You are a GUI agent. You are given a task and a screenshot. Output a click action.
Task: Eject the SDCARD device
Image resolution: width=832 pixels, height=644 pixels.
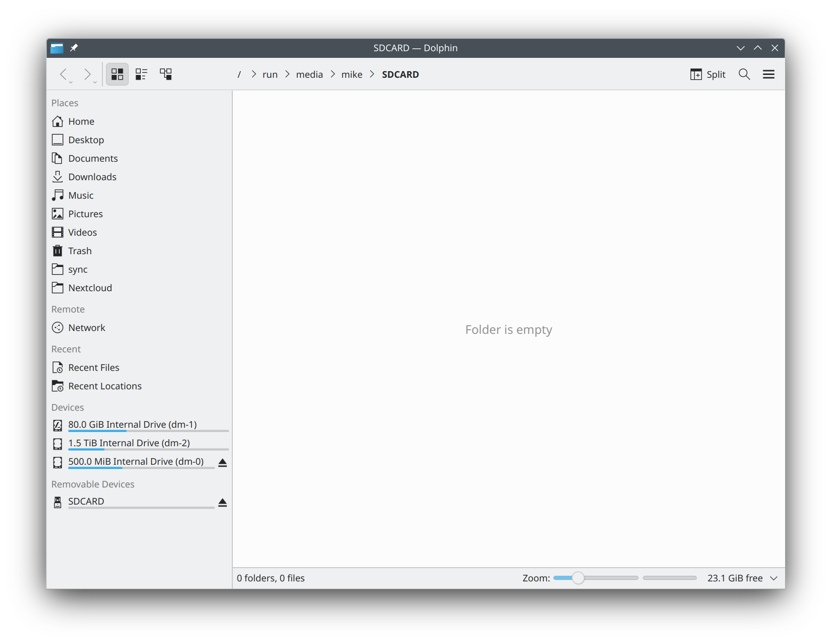222,502
